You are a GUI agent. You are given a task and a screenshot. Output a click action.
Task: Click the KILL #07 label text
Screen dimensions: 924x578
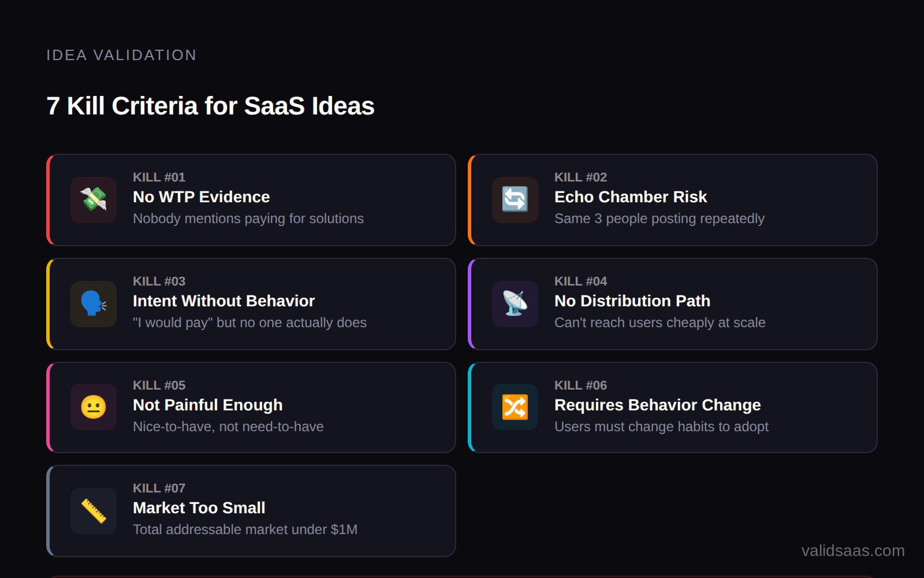pos(159,488)
